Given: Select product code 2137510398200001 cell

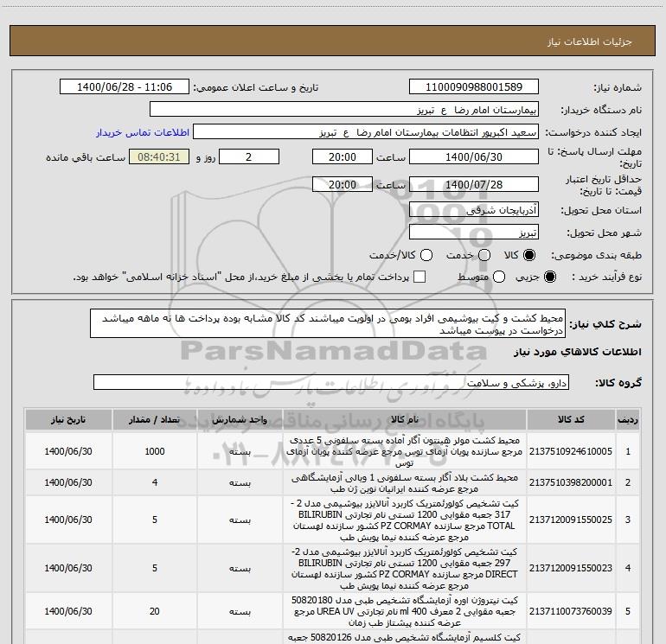Looking at the screenshot, I should [x=571, y=482].
